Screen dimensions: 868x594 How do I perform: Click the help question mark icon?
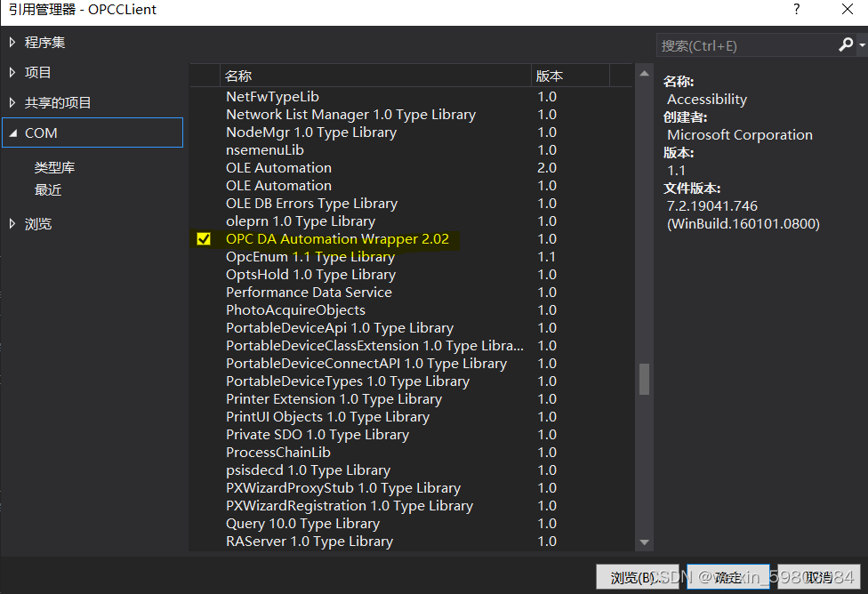(796, 10)
